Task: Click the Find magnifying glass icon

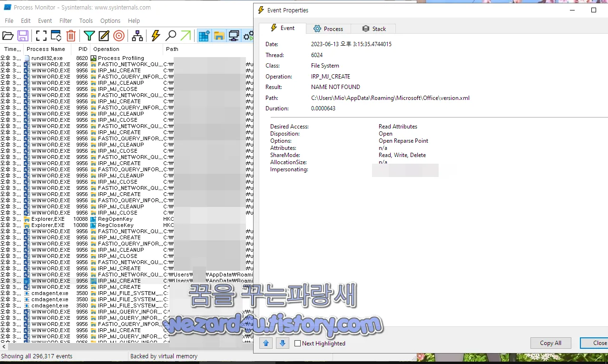Action: 171,35
